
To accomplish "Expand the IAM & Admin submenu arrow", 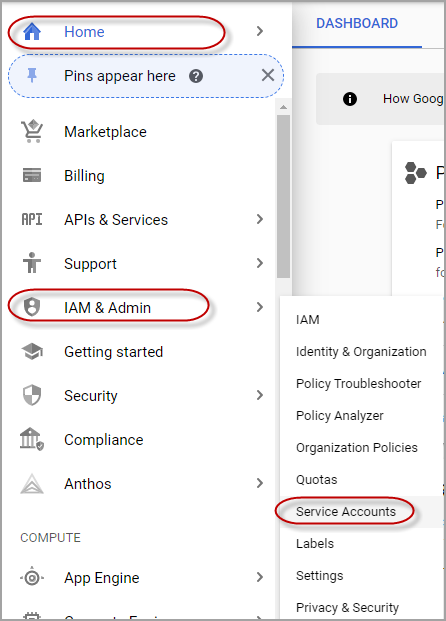I will click(x=260, y=307).
